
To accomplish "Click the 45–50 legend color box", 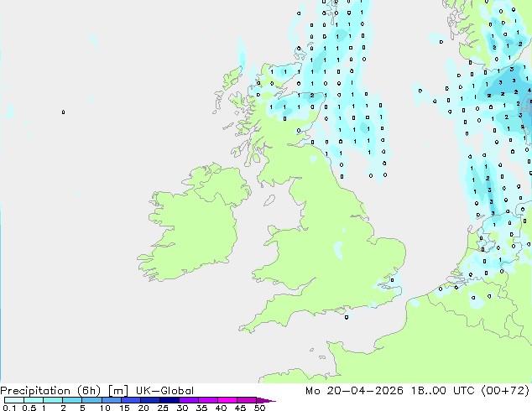I will [x=247, y=400].
